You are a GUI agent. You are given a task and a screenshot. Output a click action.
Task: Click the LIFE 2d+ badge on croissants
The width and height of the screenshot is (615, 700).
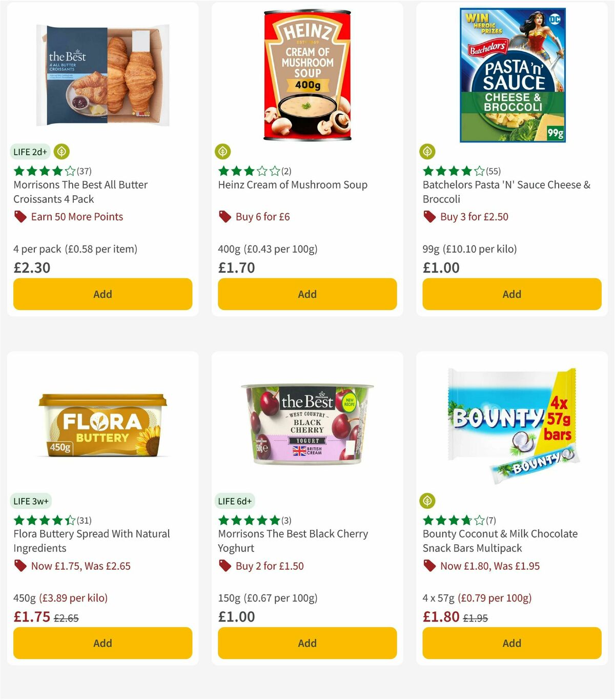(30, 152)
